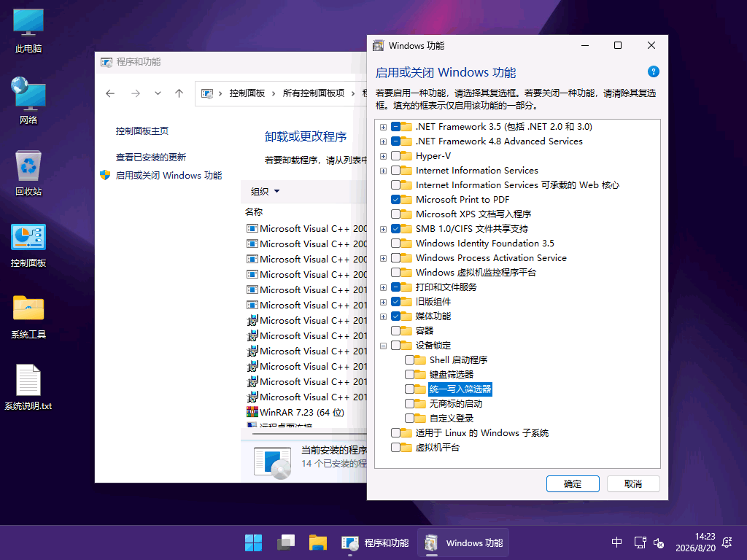Viewport: 747px width, 560px height.
Task: Open recent locations dropdown in 程序和功能
Action: (x=158, y=93)
